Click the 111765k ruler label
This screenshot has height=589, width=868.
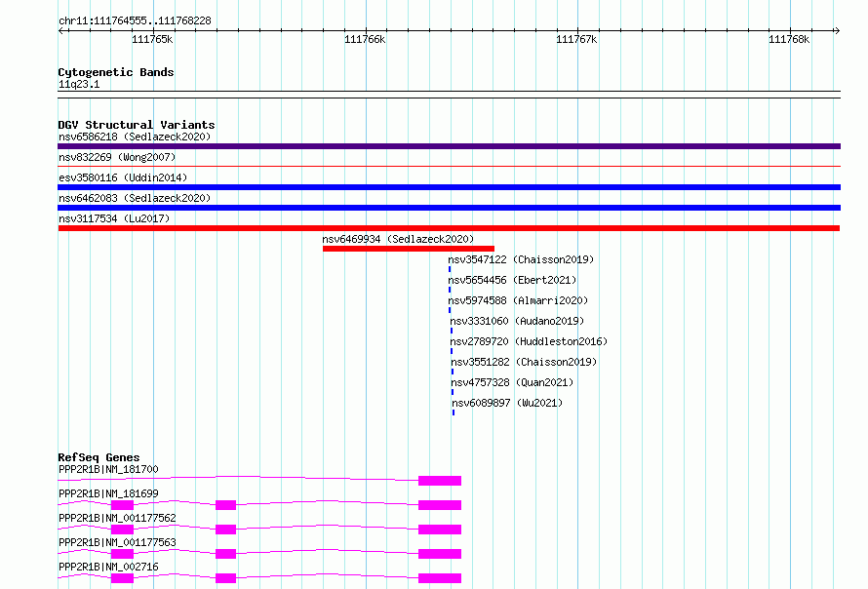click(152, 39)
